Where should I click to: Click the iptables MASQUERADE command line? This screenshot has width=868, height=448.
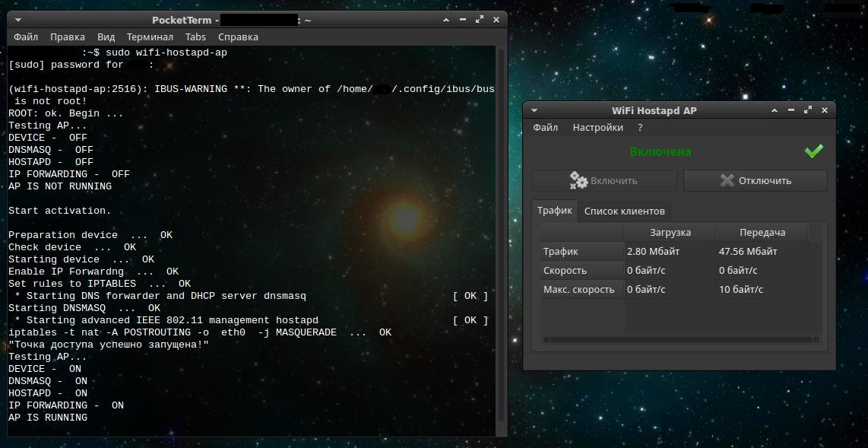click(x=200, y=332)
